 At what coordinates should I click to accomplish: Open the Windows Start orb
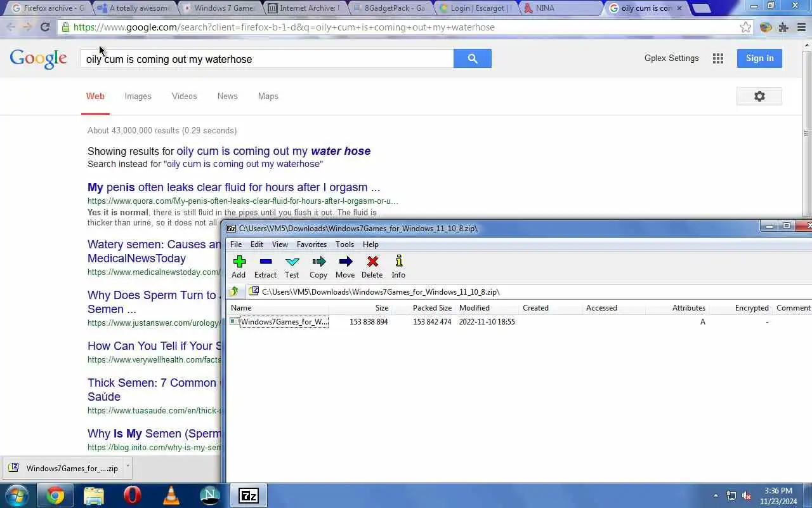pos(16,495)
